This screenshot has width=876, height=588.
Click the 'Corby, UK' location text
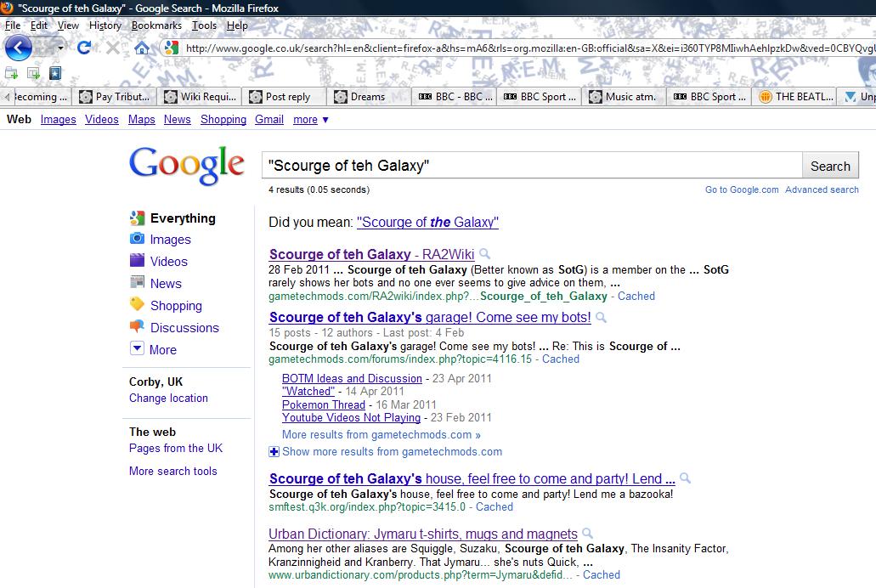155,382
